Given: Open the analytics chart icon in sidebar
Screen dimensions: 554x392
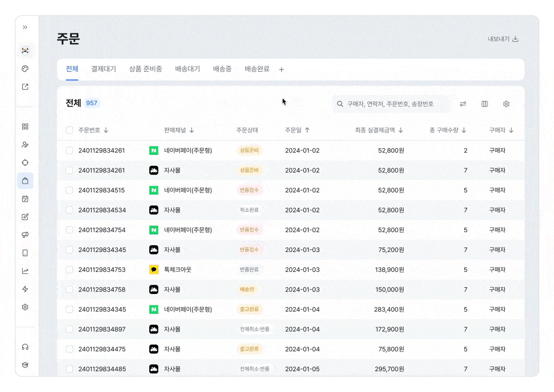Looking at the screenshot, I should click(x=25, y=271).
